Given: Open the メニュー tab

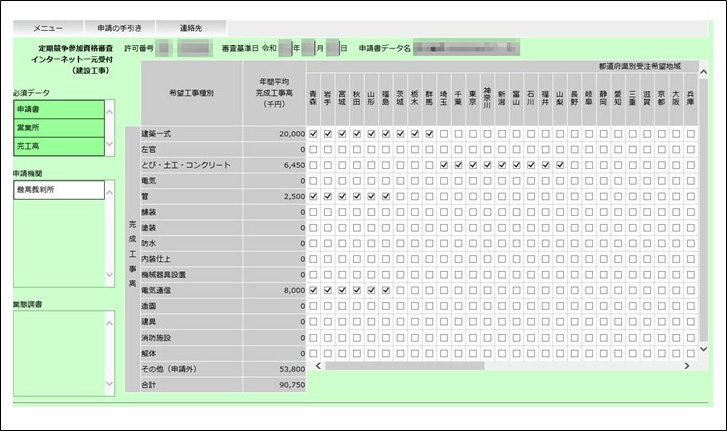Looking at the screenshot, I should 48,28.
